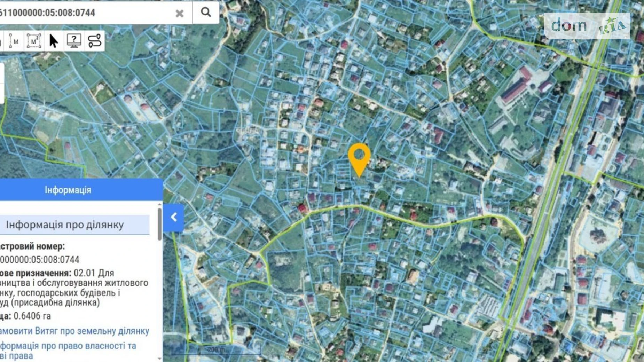Select the area measurement M² tool

[34, 41]
